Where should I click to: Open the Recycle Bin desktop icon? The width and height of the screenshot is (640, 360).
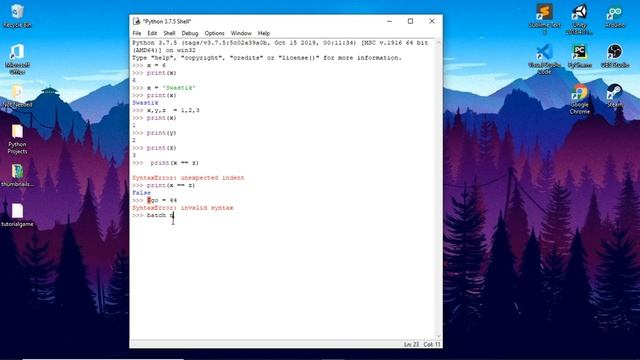17,16
